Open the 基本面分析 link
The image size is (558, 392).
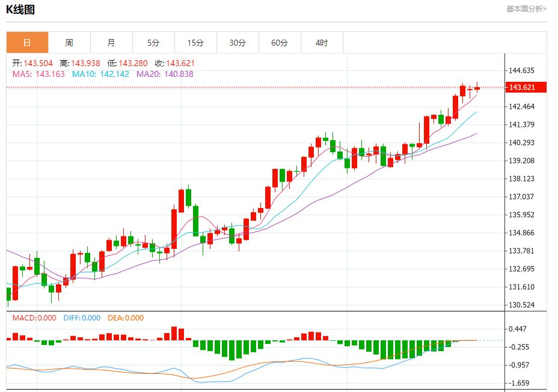526,8
